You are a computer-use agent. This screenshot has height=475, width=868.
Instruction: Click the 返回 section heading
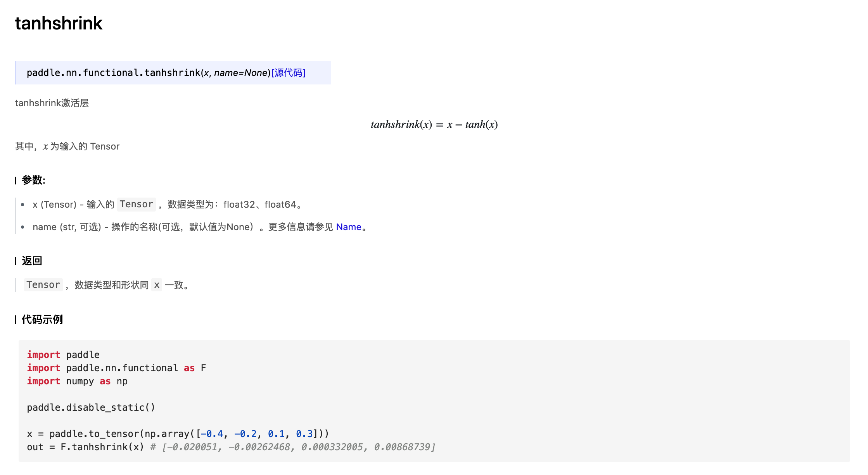tap(32, 261)
